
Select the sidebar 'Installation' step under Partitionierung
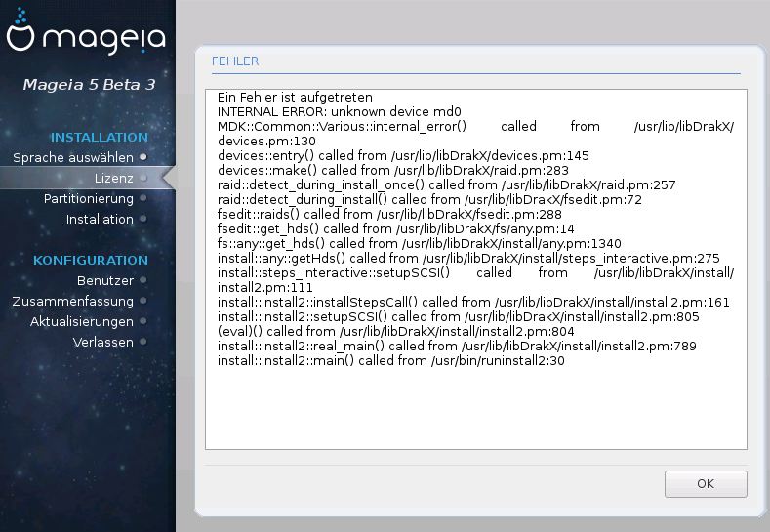[x=100, y=219]
